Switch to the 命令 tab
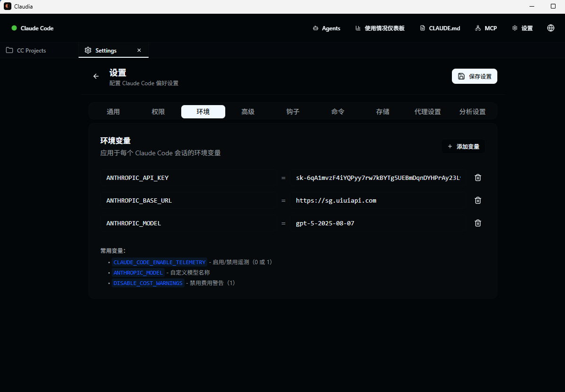 (x=338, y=111)
